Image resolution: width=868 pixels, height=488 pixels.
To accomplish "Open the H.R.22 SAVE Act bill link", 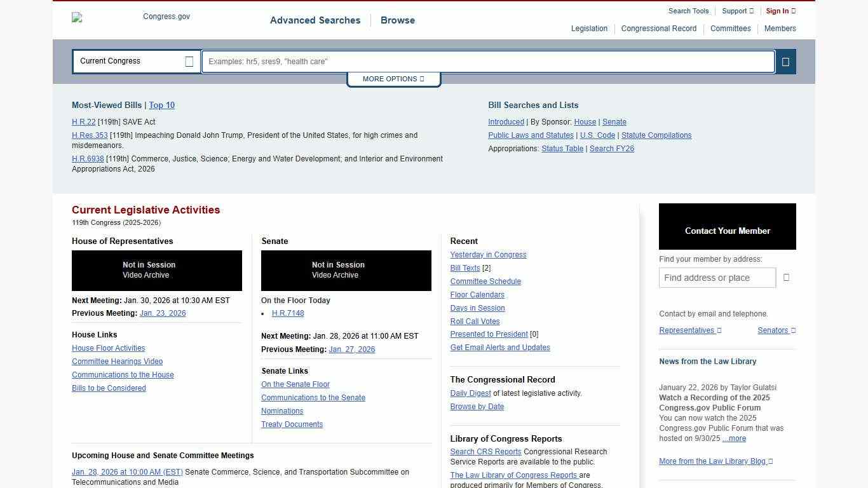I will pyautogui.click(x=83, y=122).
